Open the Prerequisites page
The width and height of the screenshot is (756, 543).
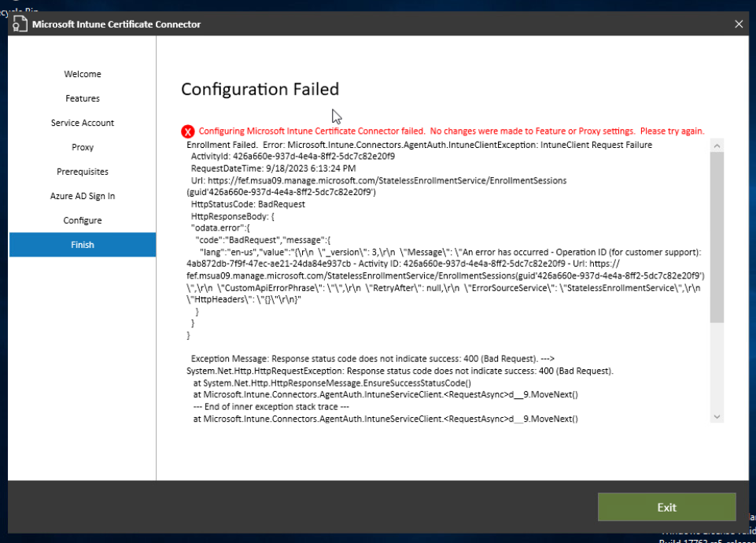pyautogui.click(x=82, y=172)
